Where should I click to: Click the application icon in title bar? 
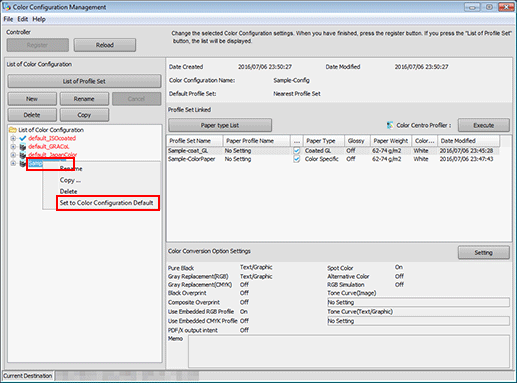click(6, 7)
